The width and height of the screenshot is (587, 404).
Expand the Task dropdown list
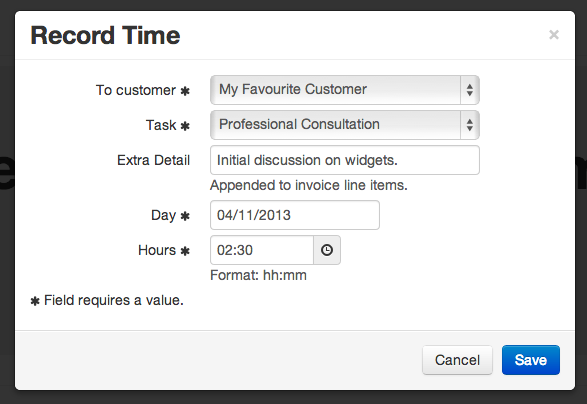coord(345,125)
